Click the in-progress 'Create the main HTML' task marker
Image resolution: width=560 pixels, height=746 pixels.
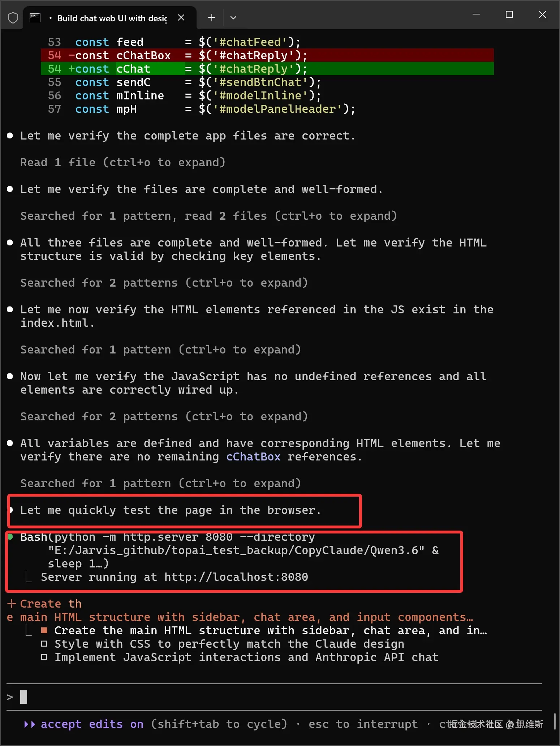pos(44,630)
